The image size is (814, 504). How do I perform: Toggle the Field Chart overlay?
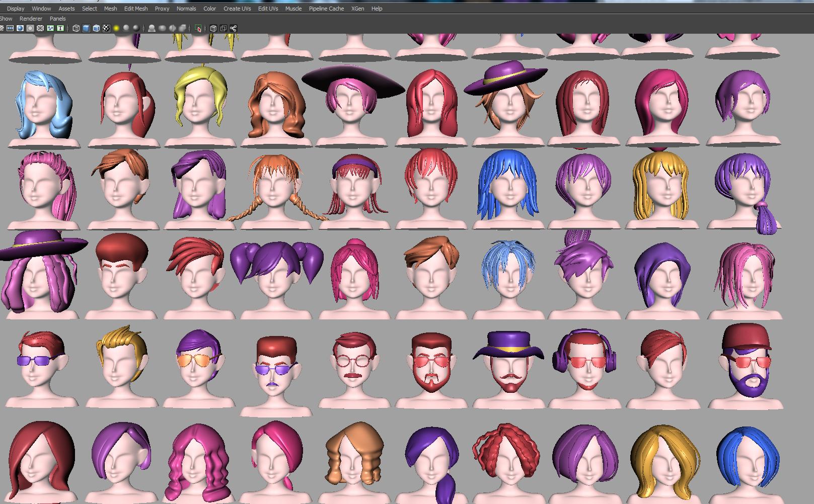[40, 28]
